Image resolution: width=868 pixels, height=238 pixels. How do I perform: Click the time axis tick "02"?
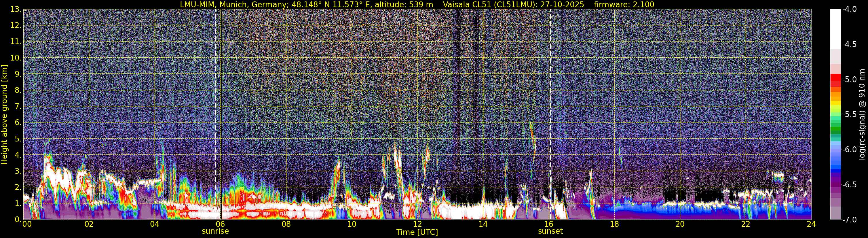tap(89, 224)
